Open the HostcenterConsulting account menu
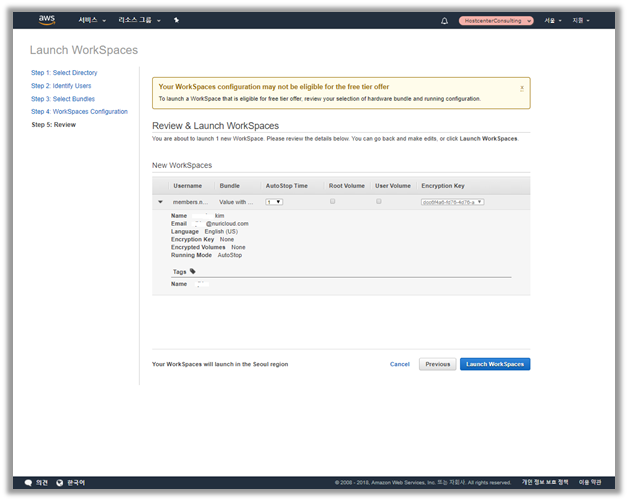Image resolution: width=628 pixels, height=501 pixels. [x=496, y=20]
